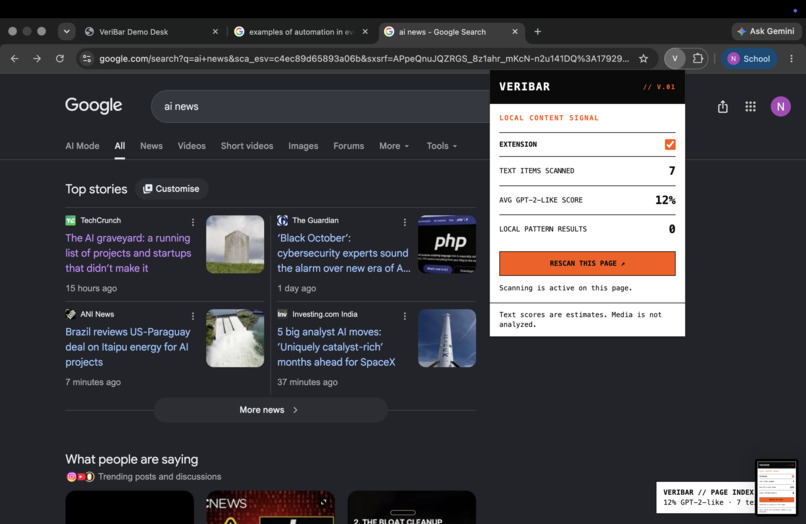The height and width of the screenshot is (524, 806).
Task: Click the browser forward arrow
Action: click(x=37, y=59)
